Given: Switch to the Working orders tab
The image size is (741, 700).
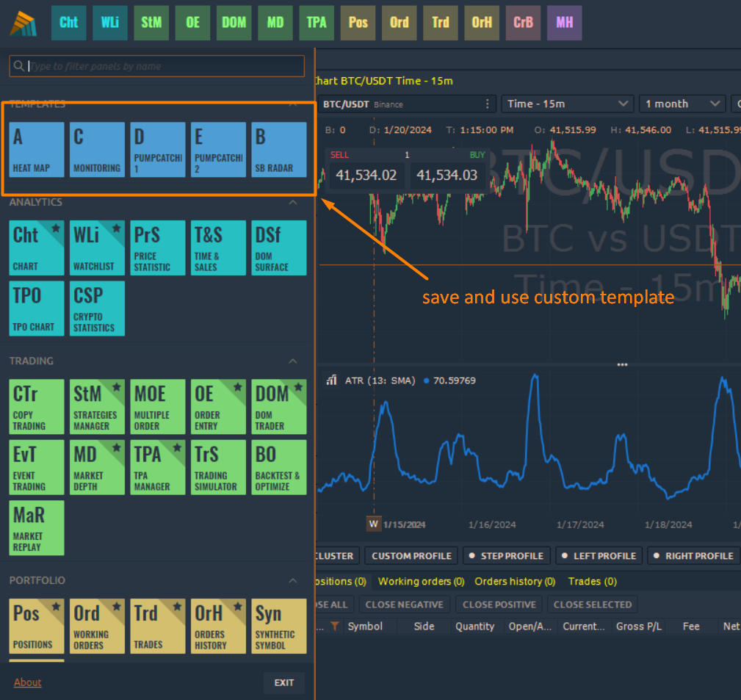Looking at the screenshot, I should pyautogui.click(x=421, y=581).
